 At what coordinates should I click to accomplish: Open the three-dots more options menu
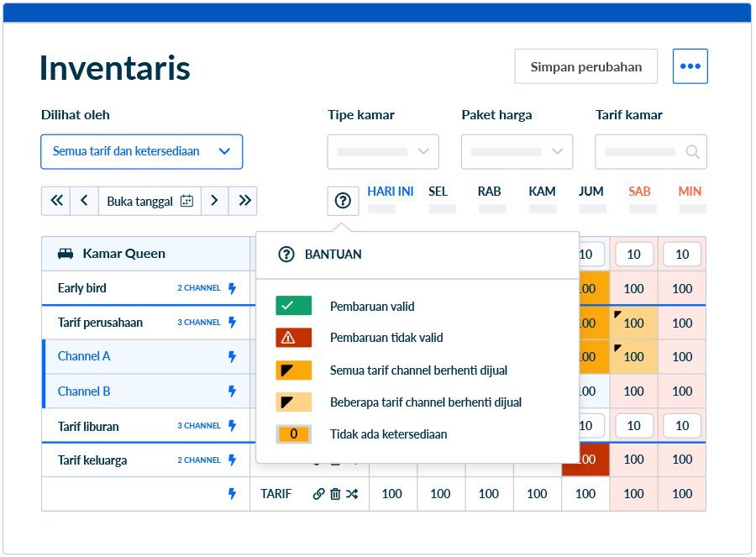[x=690, y=66]
